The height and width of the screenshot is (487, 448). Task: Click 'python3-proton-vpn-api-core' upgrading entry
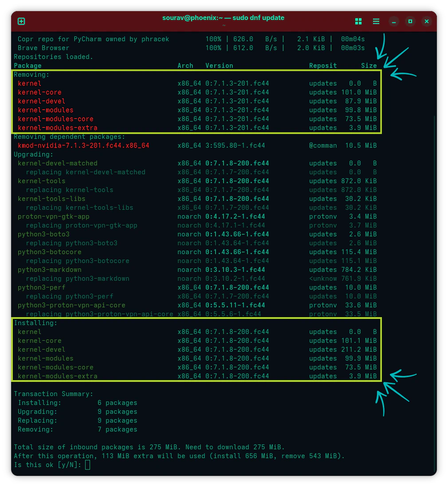(x=71, y=305)
